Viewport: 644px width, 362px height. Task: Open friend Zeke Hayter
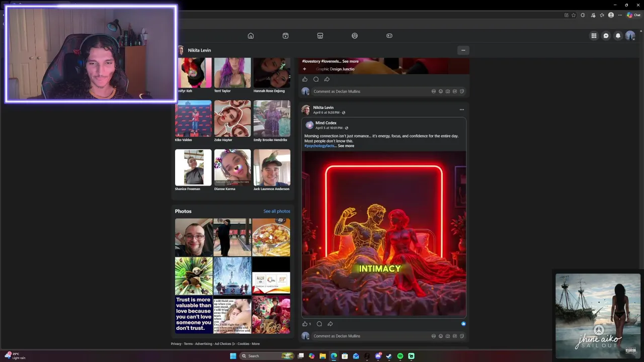[232, 119]
